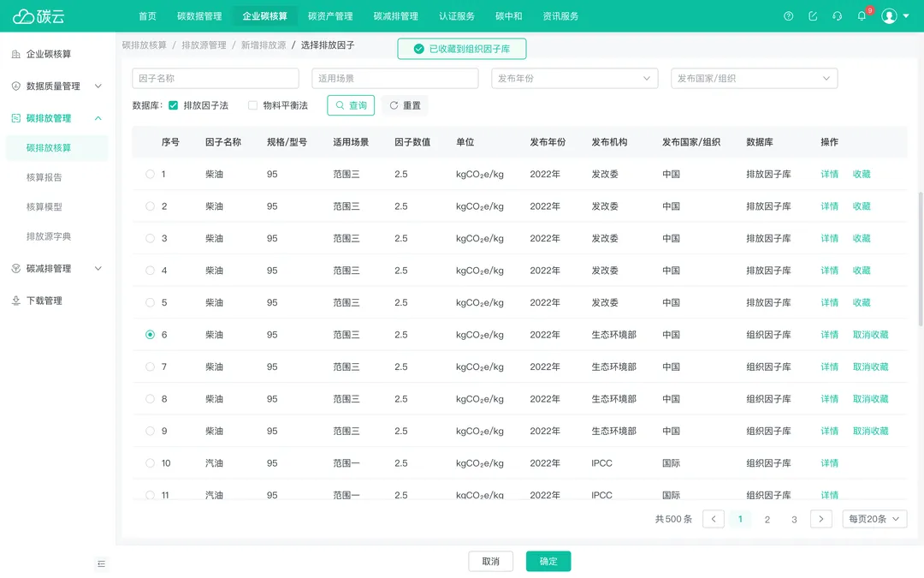The image size is (924, 578).
Task: Collapse 碳排放管理 sidebar chevron
Action: click(98, 118)
